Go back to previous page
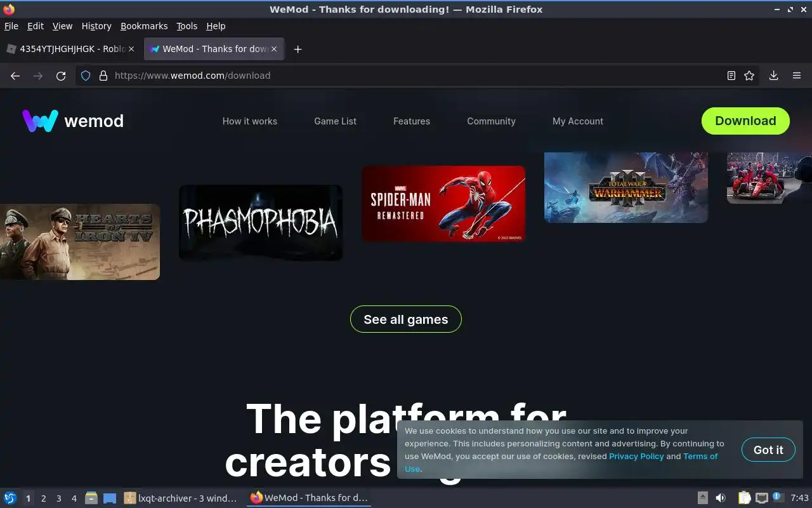Image resolution: width=812 pixels, height=508 pixels. pyautogui.click(x=15, y=76)
